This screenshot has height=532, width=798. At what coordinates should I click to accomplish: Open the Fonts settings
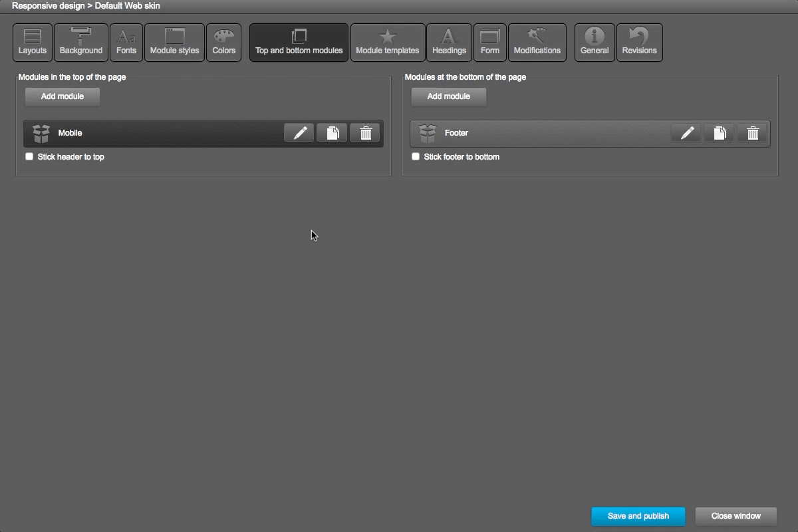[126, 43]
